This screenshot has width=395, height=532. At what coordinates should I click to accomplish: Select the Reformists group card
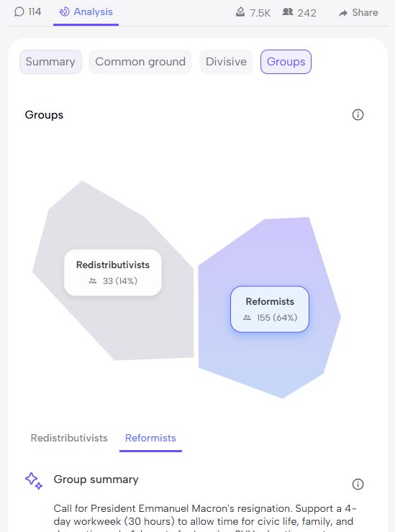pos(270,309)
